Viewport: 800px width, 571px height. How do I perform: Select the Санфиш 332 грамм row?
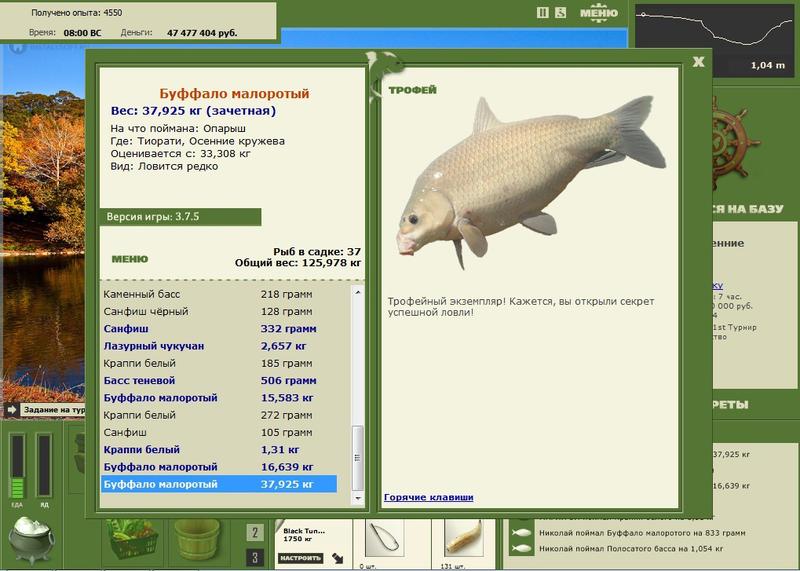[x=219, y=329]
